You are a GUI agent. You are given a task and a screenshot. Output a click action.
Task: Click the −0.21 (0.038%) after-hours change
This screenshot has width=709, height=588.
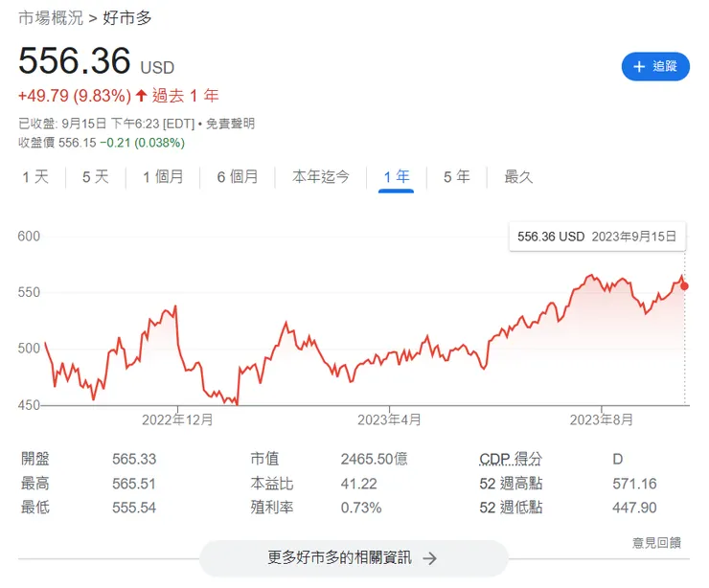point(142,143)
